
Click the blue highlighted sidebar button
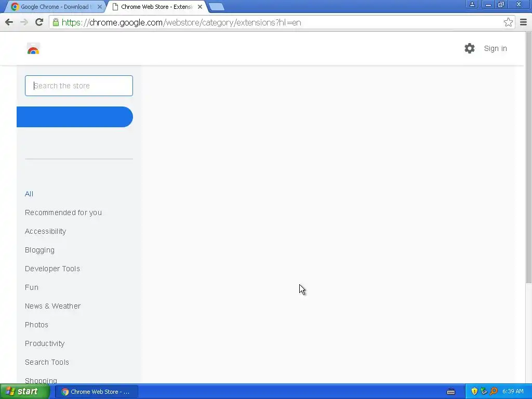tap(75, 117)
